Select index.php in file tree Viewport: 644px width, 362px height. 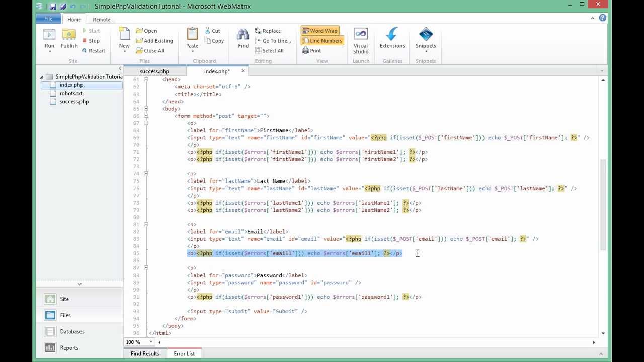click(x=81, y=85)
